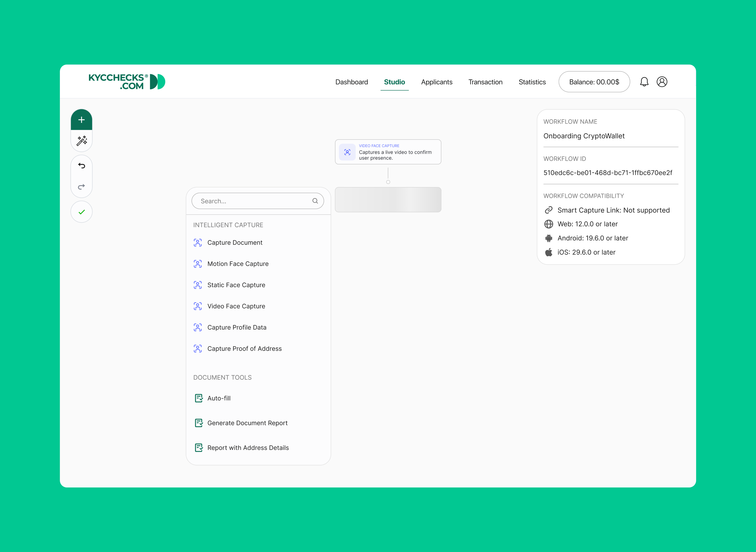
Task: Add Motion Face Capture step
Action: [238, 264]
